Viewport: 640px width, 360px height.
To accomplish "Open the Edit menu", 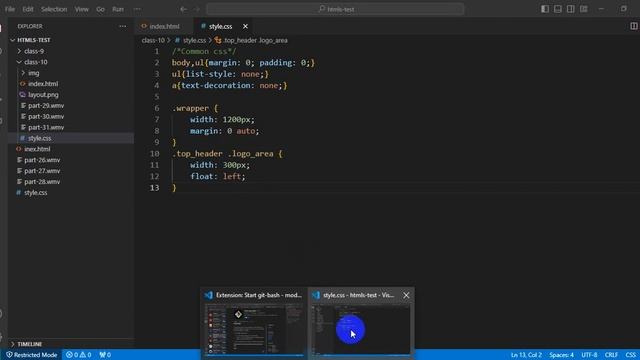I will point(28,9).
